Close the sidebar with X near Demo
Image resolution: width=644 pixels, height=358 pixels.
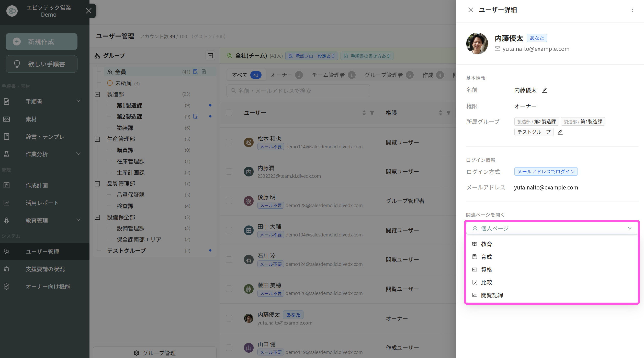click(89, 11)
